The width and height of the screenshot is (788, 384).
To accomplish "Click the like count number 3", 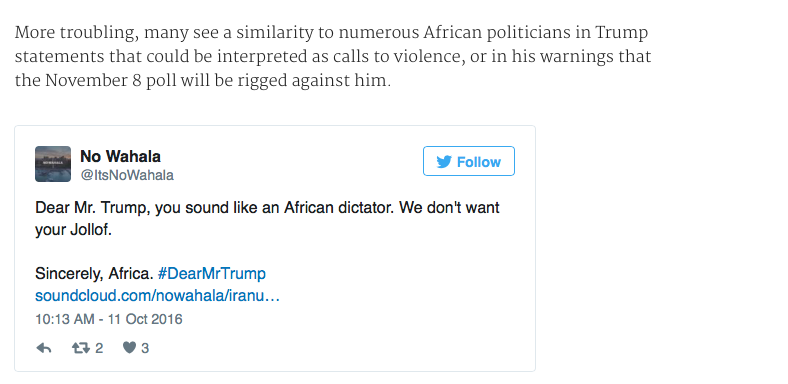I will 145,348.
